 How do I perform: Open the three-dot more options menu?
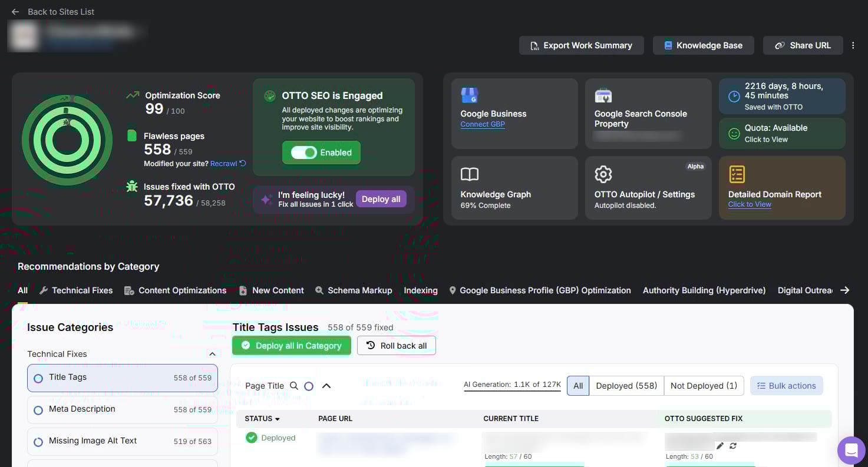(853, 45)
